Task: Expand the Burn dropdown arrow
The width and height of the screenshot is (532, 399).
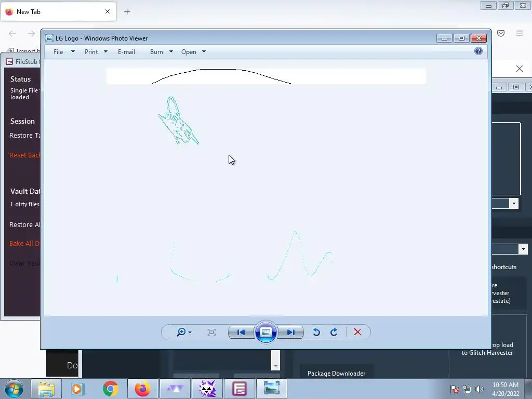Action: point(171,51)
